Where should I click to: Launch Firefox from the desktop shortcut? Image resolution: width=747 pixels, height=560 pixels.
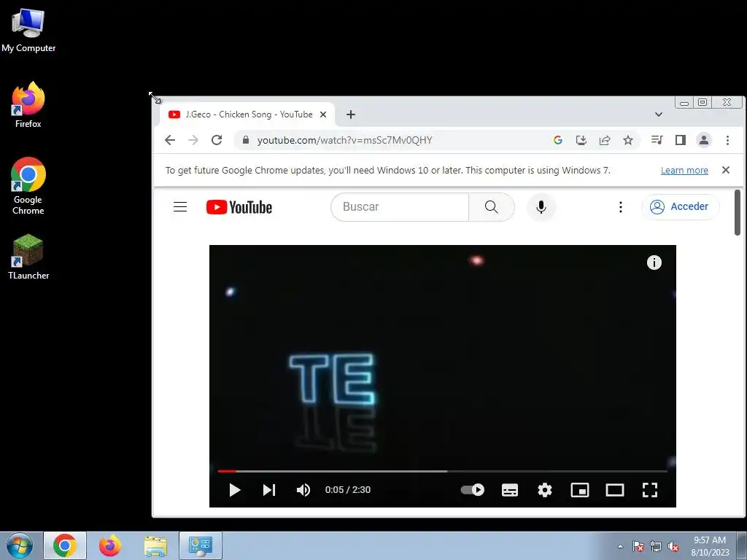coord(28,105)
